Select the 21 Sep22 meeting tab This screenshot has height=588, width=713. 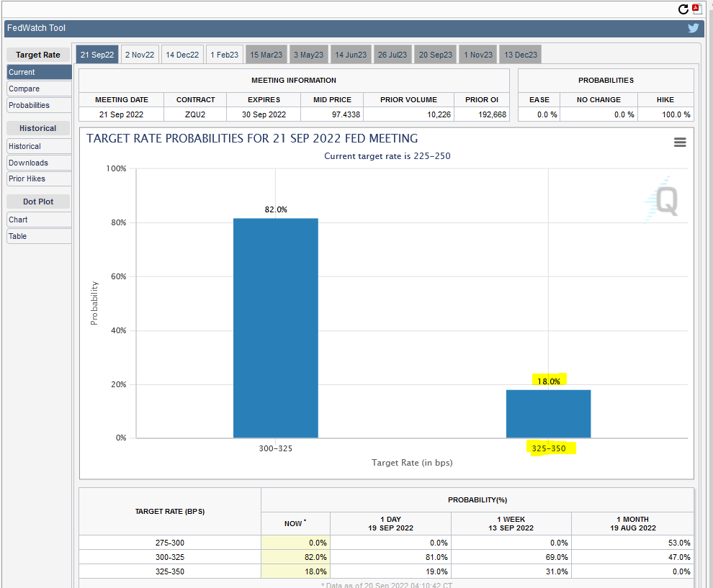click(97, 55)
